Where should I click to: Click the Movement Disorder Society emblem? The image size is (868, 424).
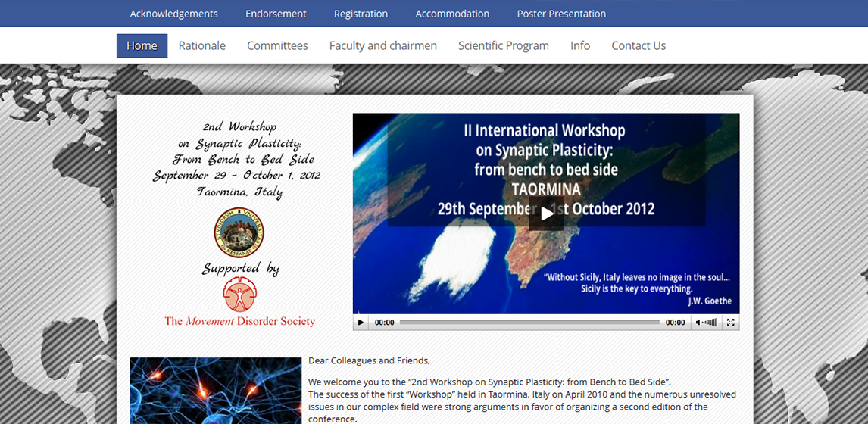tap(239, 295)
